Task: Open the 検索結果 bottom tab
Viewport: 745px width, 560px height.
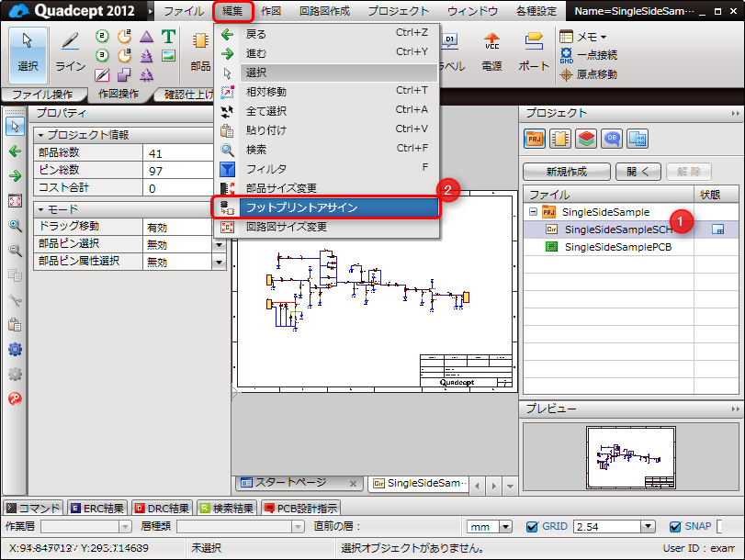Action: click(x=227, y=509)
